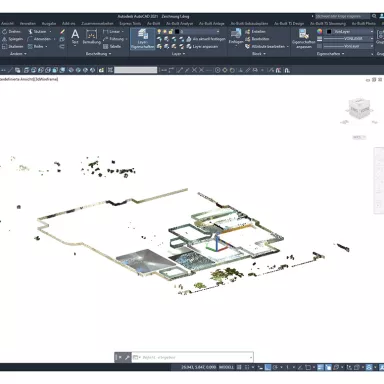Click the ViewCube in the drawing area
The height and width of the screenshot is (384, 384).
tap(359, 108)
